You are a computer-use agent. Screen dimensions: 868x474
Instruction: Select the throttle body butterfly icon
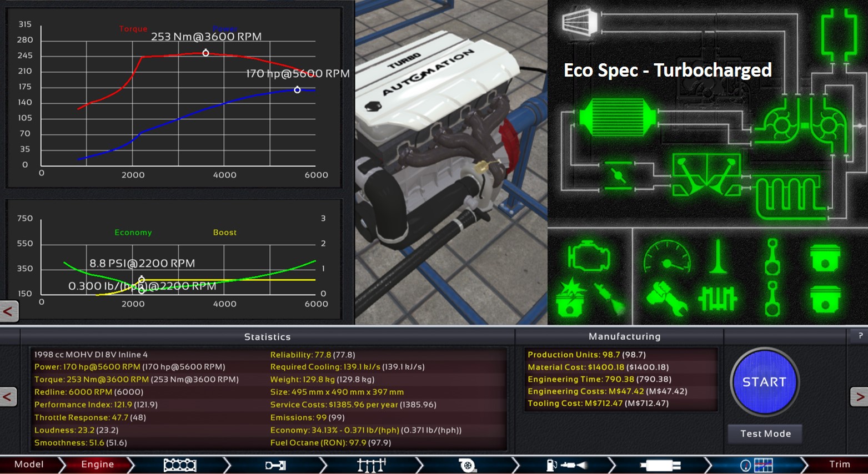[618, 177]
